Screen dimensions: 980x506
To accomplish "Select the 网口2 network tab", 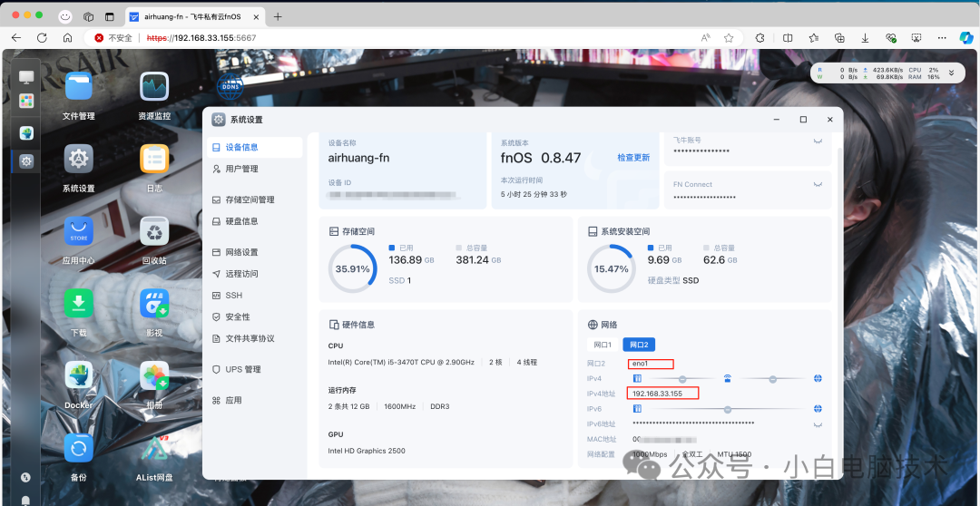I will click(x=639, y=345).
